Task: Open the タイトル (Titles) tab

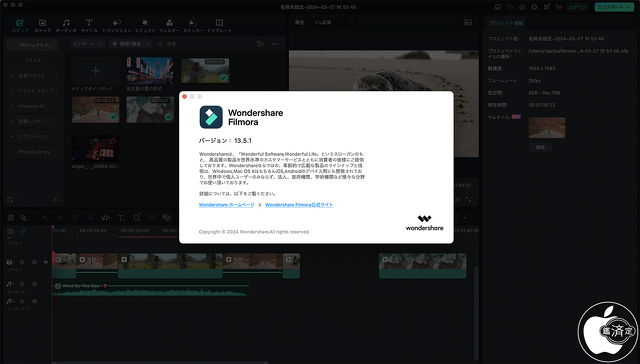Action: (89, 26)
